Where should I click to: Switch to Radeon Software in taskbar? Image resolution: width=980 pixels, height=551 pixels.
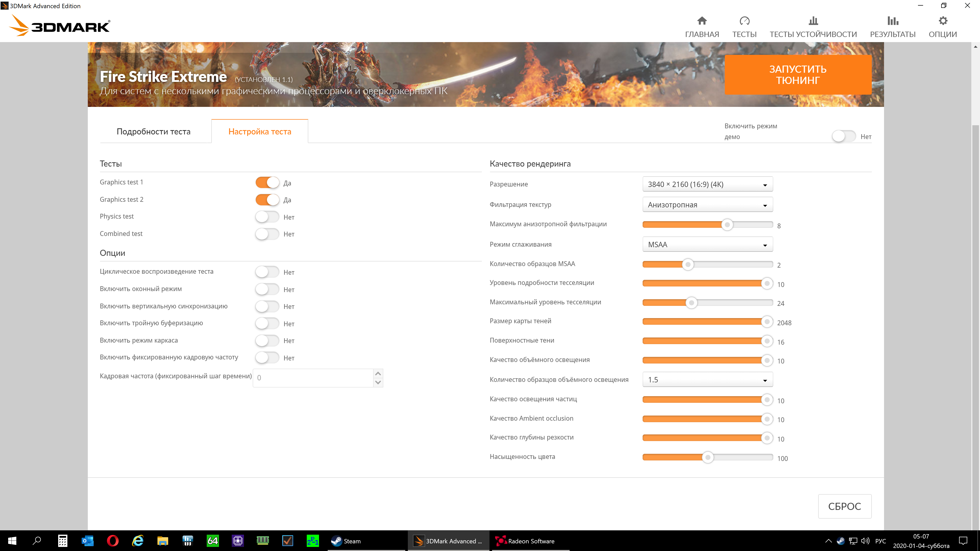pos(531,541)
